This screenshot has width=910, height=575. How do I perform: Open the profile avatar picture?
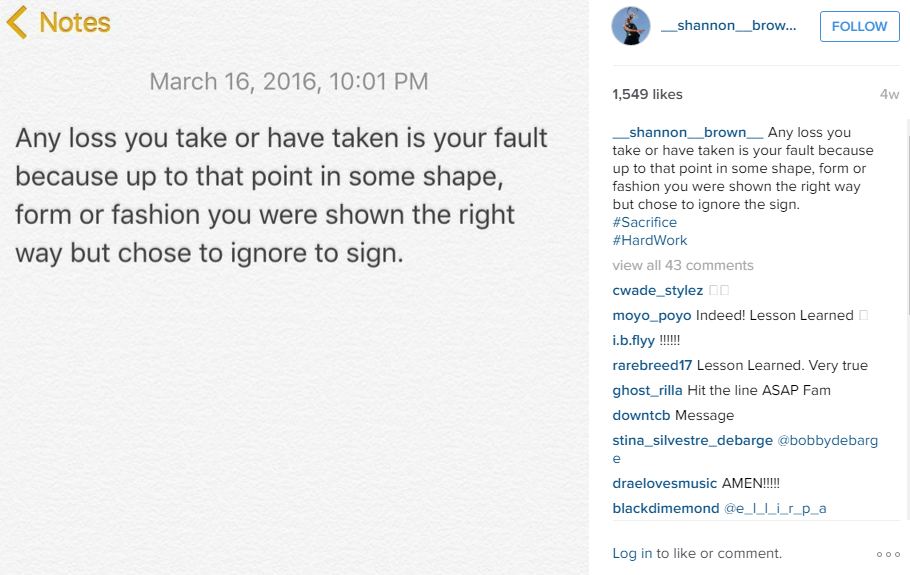pyautogui.click(x=631, y=26)
